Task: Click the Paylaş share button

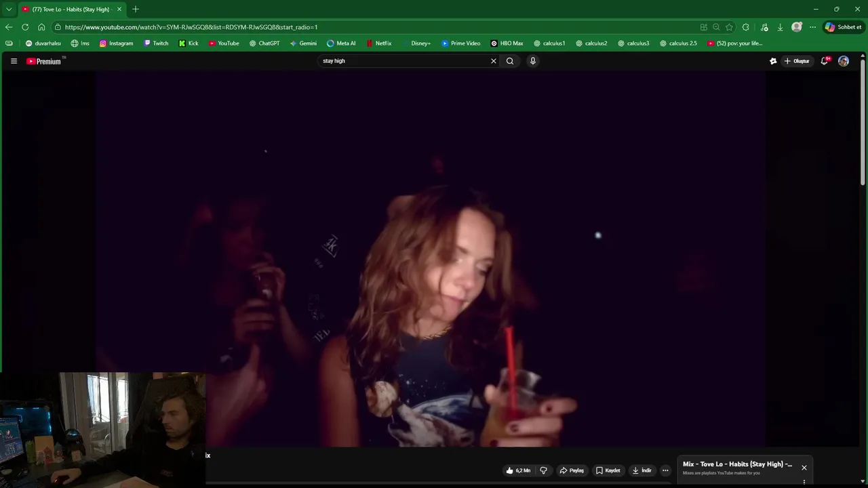Action: click(x=572, y=470)
